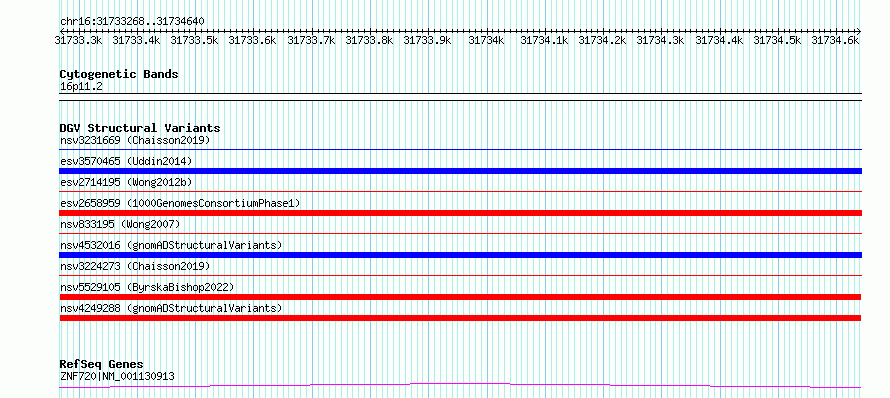Click the thick red nsv4249288 variant bar
Screen dimensions: 890x398
click(x=460, y=318)
